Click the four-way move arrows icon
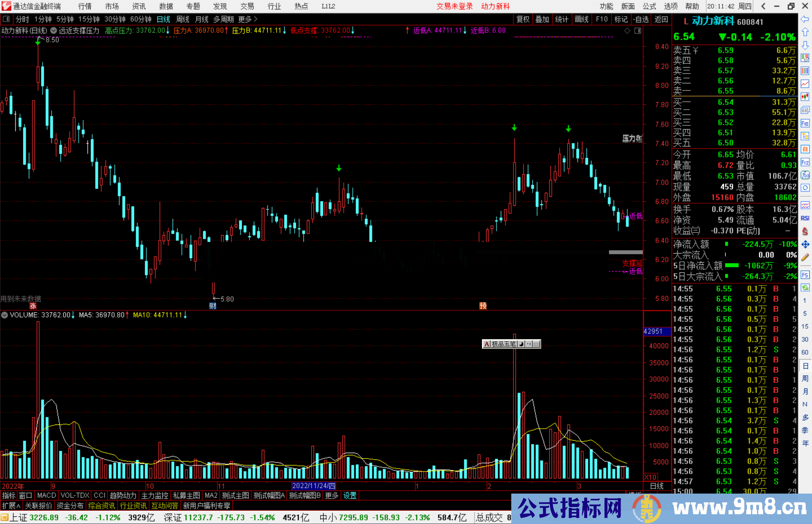The image size is (812, 524). click(805, 245)
